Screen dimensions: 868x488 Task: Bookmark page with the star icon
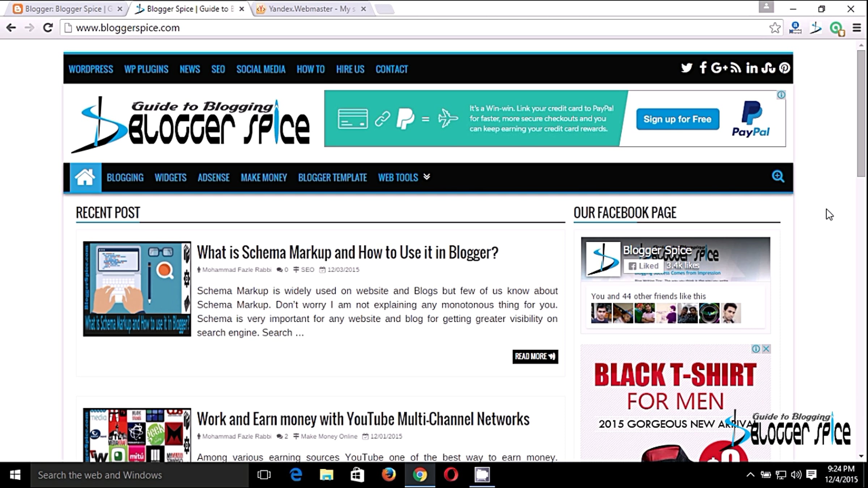tap(775, 28)
